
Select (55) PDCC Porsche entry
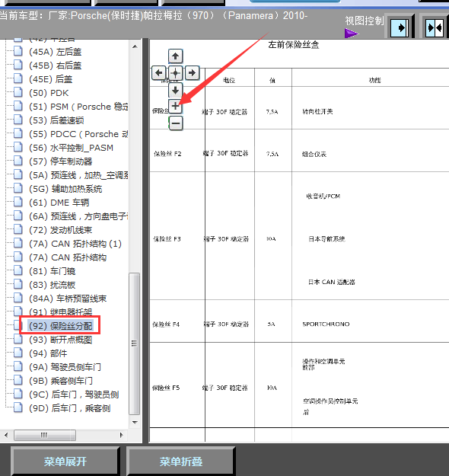point(78,134)
